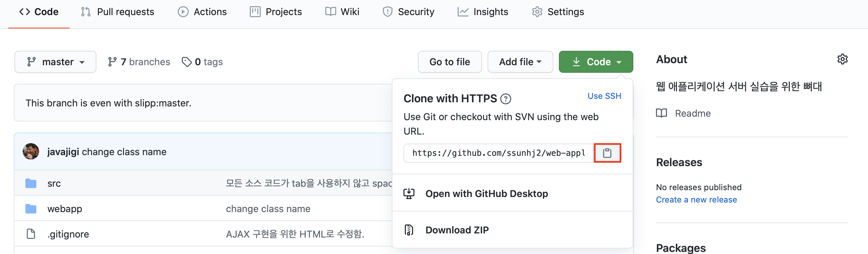Click the javajigi author name
Viewport: 868px width, 254px height.
point(63,152)
